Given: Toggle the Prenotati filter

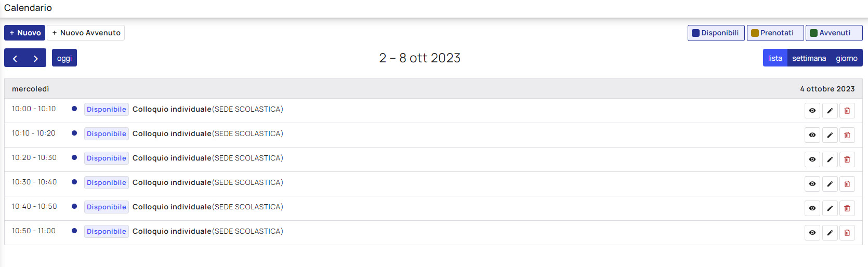Looking at the screenshot, I should click(775, 33).
